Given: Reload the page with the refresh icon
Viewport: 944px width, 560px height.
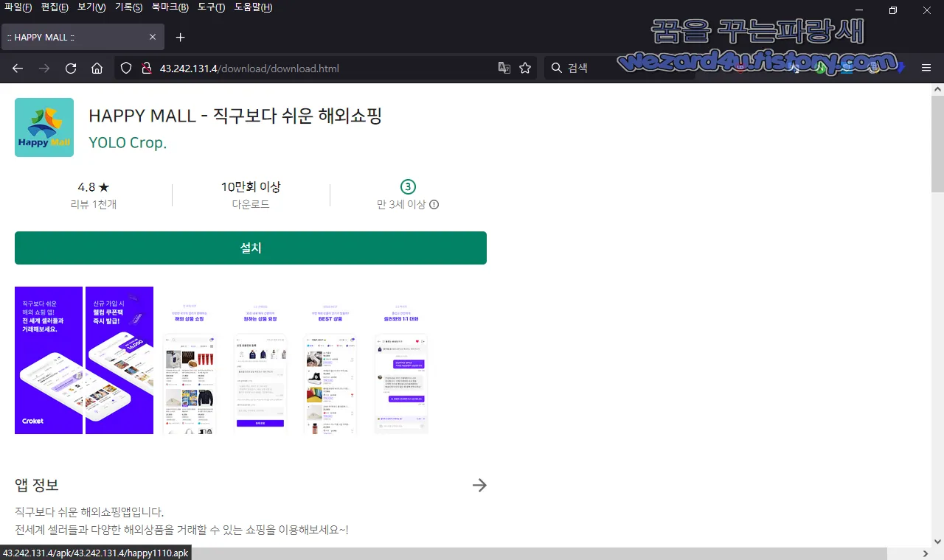Looking at the screenshot, I should point(71,69).
